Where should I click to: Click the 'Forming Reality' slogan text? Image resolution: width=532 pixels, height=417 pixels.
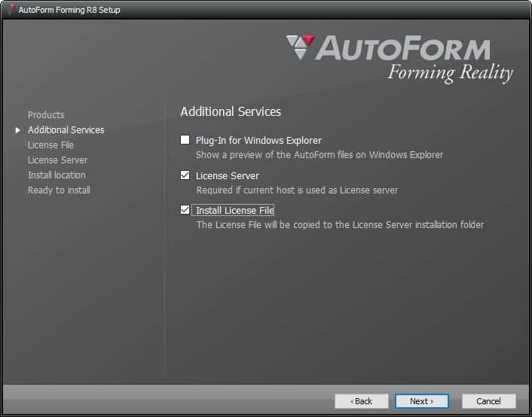tap(450, 73)
